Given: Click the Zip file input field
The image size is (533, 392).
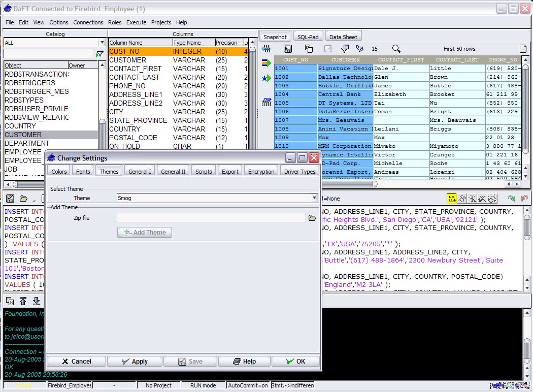Looking at the screenshot, I should click(211, 218).
